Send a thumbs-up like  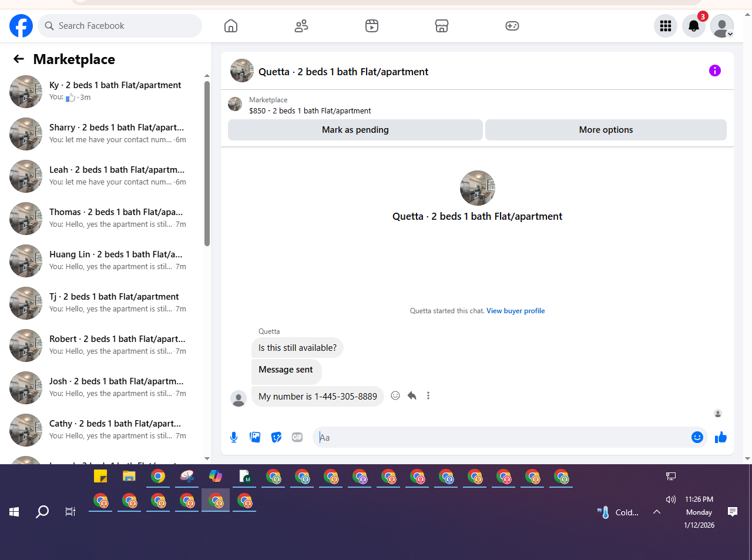click(721, 437)
